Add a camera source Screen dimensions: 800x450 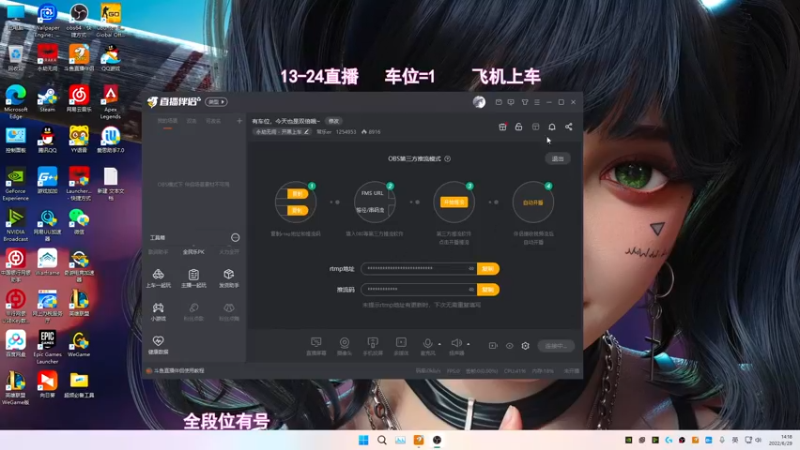click(344, 346)
